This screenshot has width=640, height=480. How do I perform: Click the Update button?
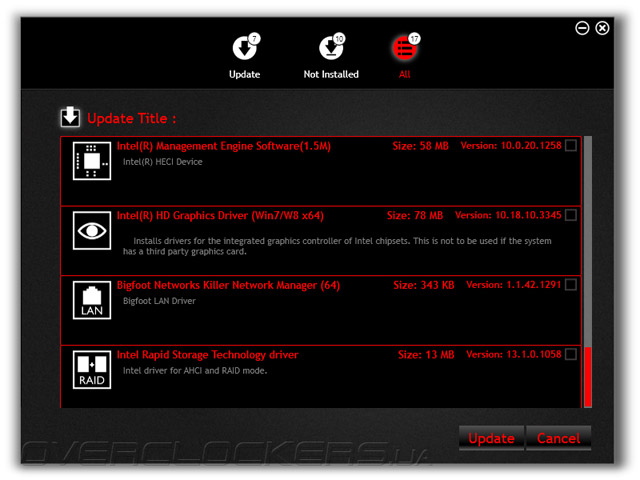pyautogui.click(x=491, y=438)
